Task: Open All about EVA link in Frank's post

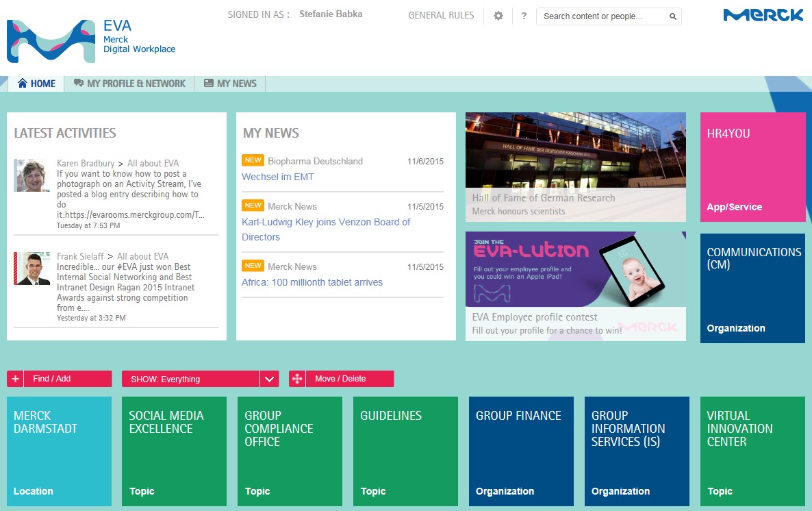Action: 142,257
